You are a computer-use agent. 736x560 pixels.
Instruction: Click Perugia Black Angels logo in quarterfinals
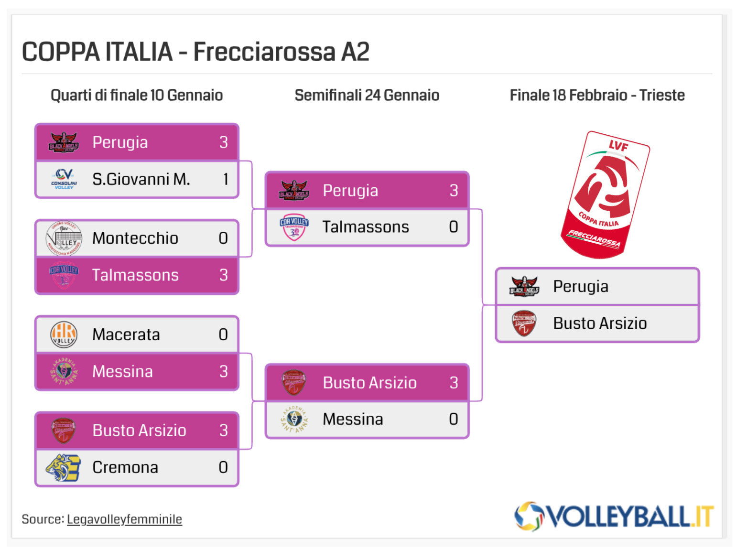(x=64, y=142)
